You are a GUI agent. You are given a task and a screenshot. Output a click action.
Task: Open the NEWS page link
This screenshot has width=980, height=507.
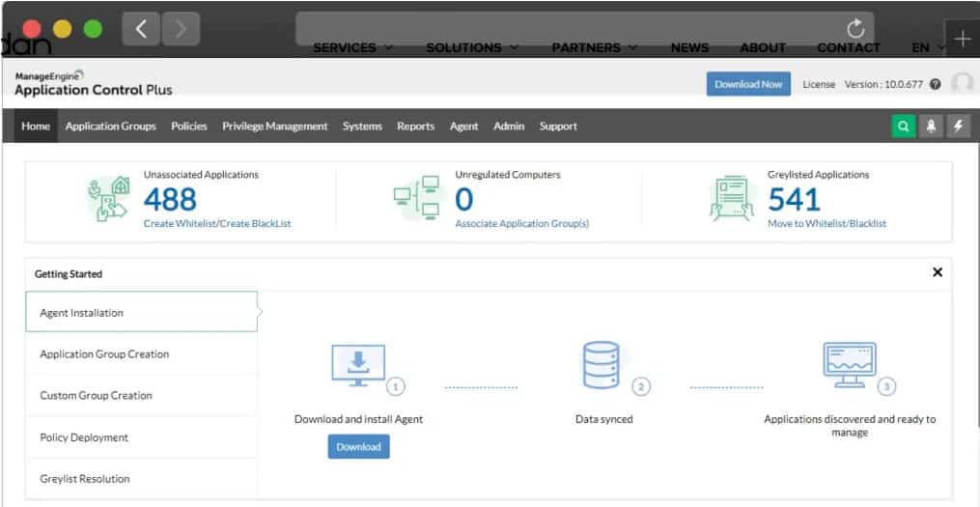[689, 47]
